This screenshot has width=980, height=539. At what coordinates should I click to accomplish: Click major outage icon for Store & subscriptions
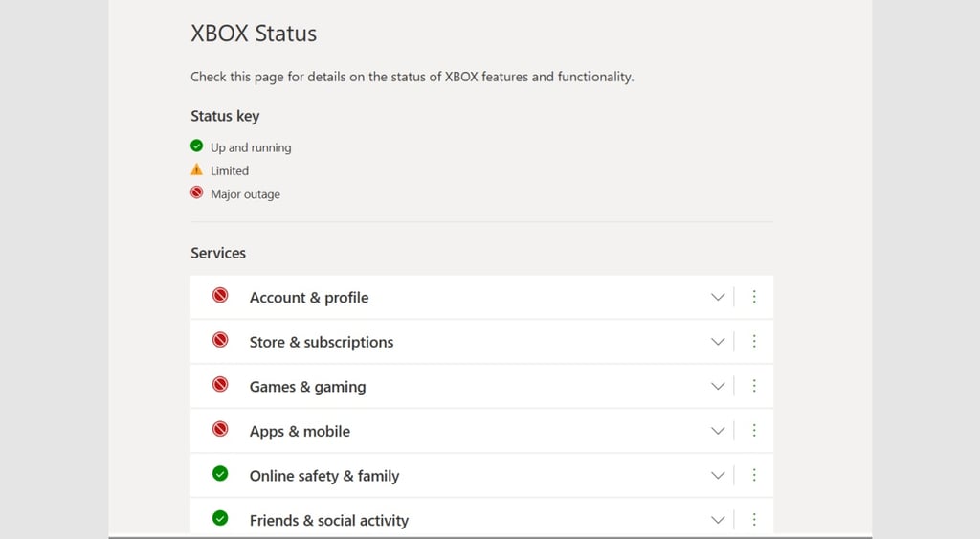(x=220, y=340)
